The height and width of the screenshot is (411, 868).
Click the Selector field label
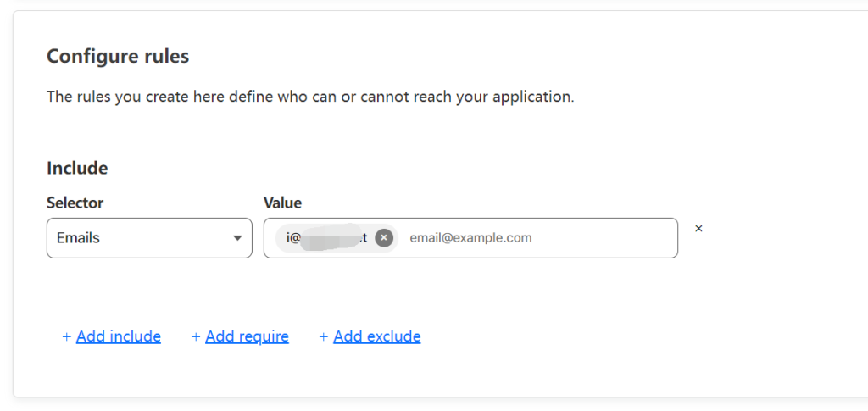(x=75, y=203)
